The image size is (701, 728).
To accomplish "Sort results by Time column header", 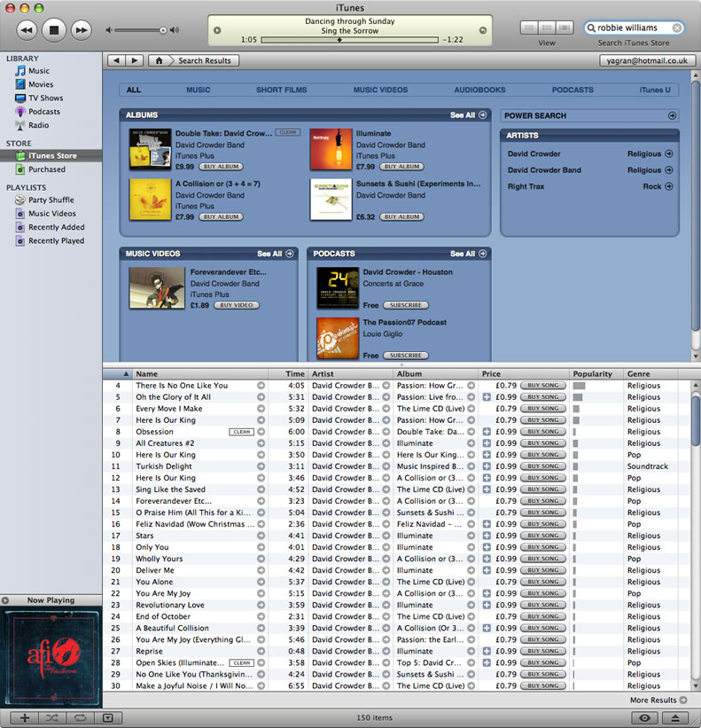I will pos(288,373).
